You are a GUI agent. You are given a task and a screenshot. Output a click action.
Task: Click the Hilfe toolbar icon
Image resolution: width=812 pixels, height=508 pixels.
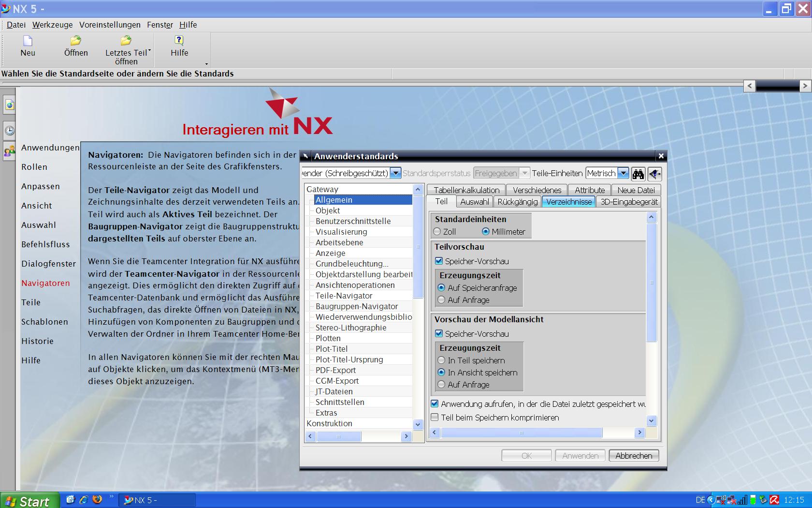tap(179, 41)
